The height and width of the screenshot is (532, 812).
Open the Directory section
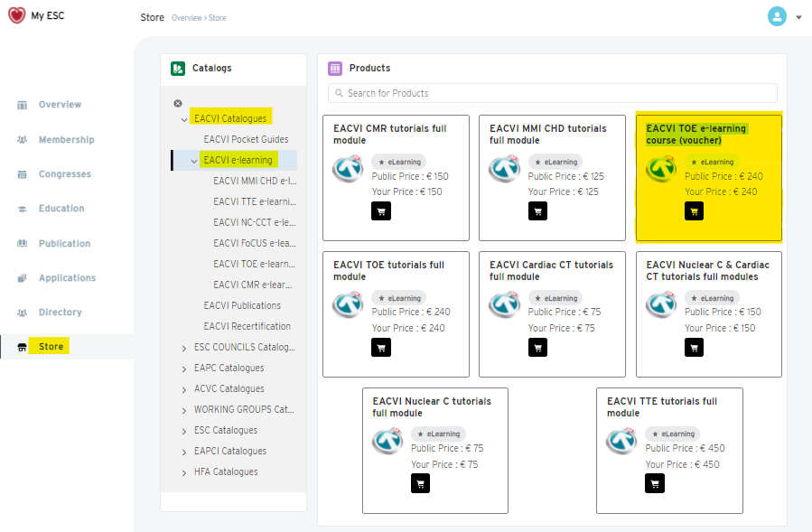(x=61, y=312)
